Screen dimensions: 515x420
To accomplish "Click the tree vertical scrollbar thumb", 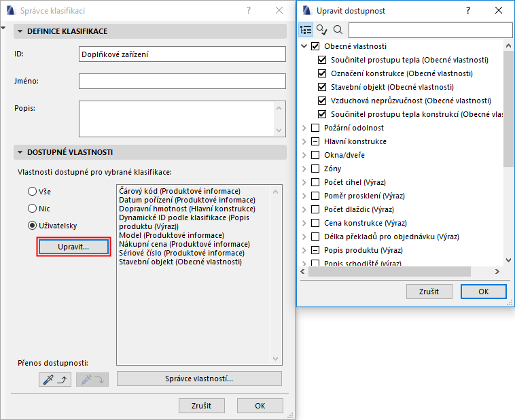I will (508, 109).
